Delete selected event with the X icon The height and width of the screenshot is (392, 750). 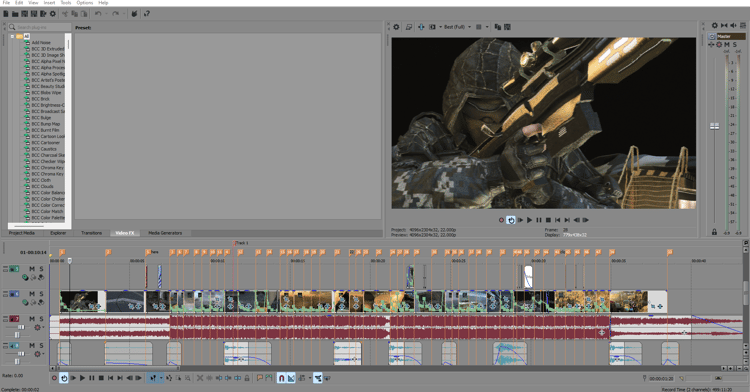[x=200, y=378]
